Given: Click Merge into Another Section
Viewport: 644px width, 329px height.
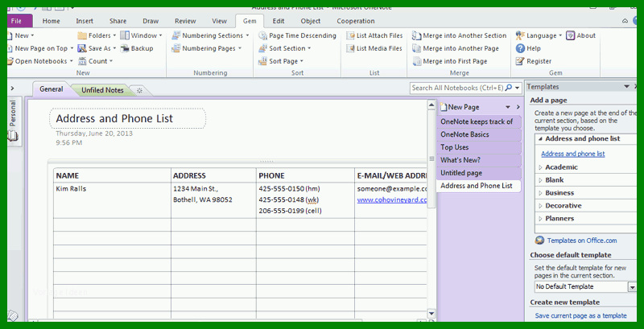Looking at the screenshot, I should coord(460,35).
